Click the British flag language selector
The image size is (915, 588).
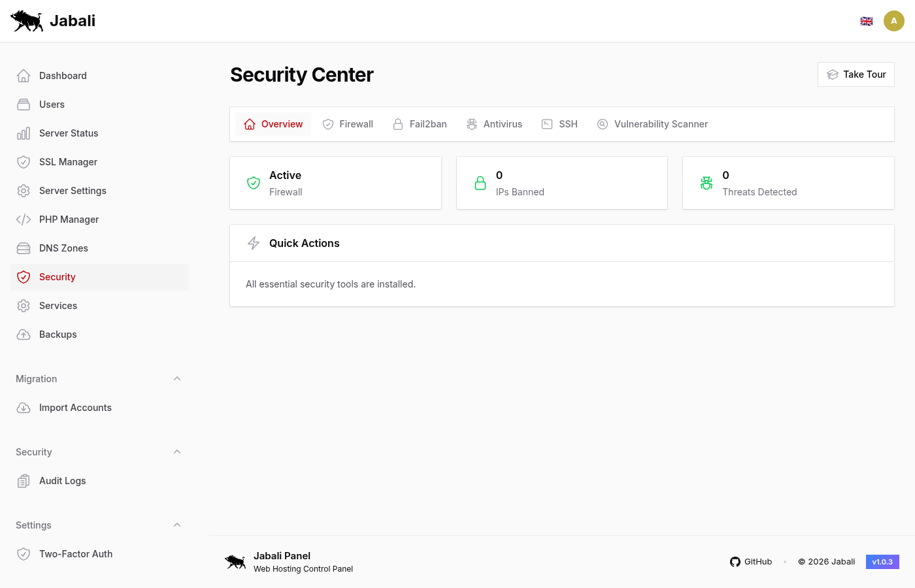(867, 20)
